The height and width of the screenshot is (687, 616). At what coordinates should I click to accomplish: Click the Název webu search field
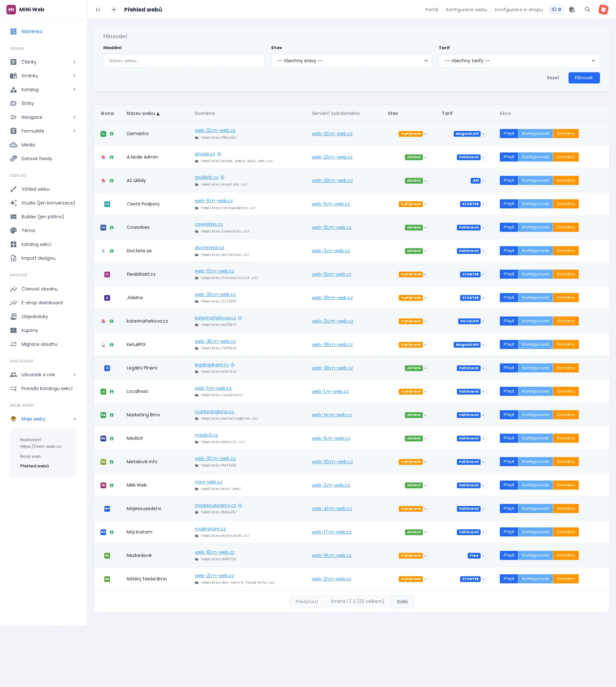(184, 61)
